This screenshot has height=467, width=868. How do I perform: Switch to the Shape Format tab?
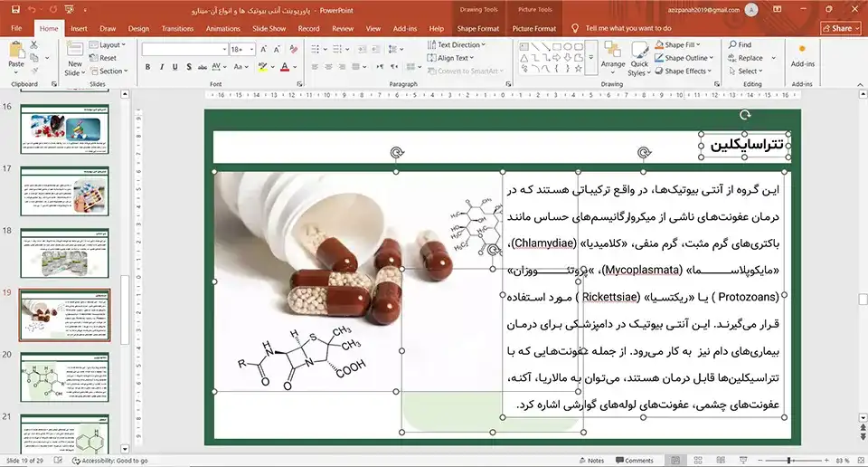tap(477, 28)
